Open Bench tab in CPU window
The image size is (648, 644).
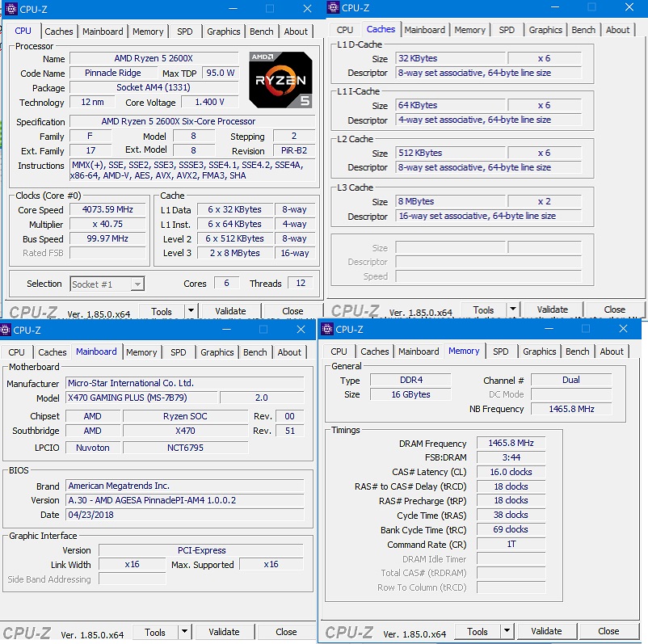pyautogui.click(x=262, y=32)
